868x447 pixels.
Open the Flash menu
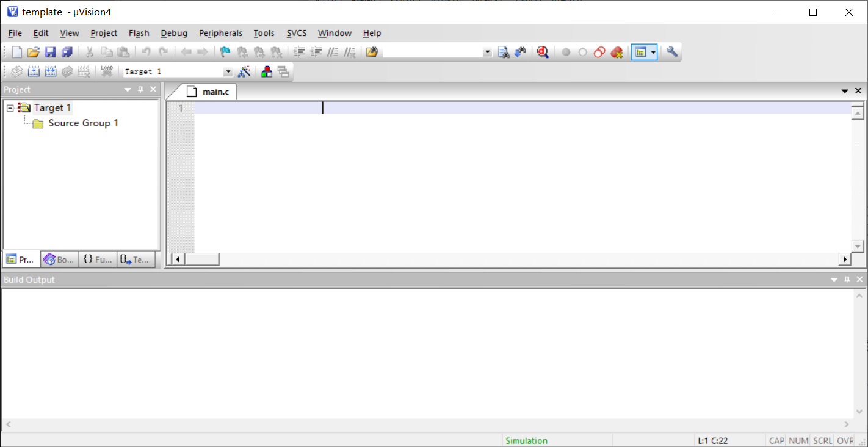tap(139, 33)
